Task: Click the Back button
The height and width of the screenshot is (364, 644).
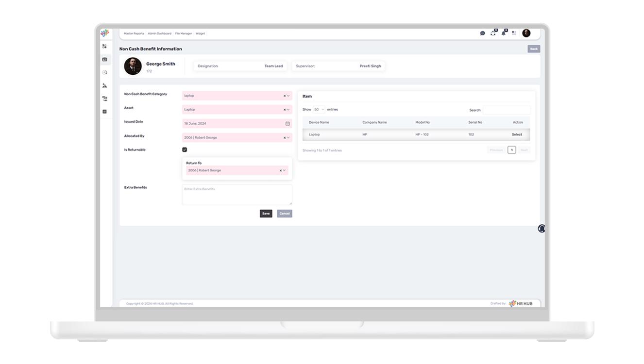Action: 533,49
